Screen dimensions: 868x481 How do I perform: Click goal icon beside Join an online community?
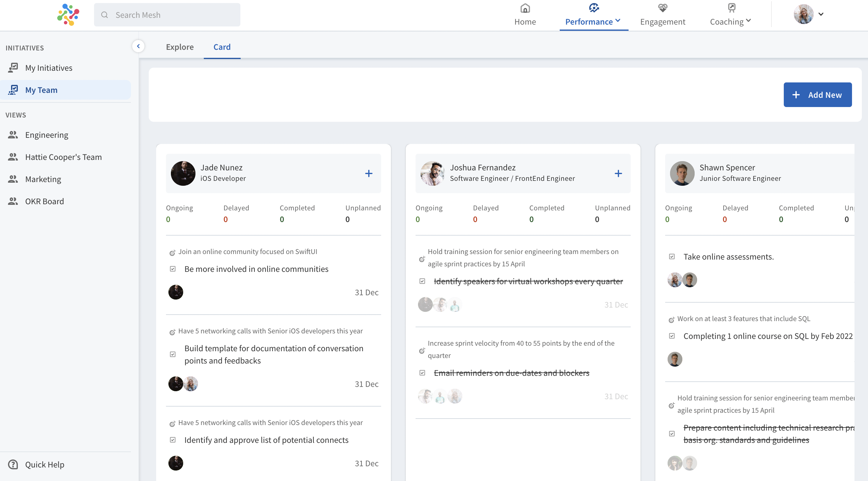click(x=172, y=252)
